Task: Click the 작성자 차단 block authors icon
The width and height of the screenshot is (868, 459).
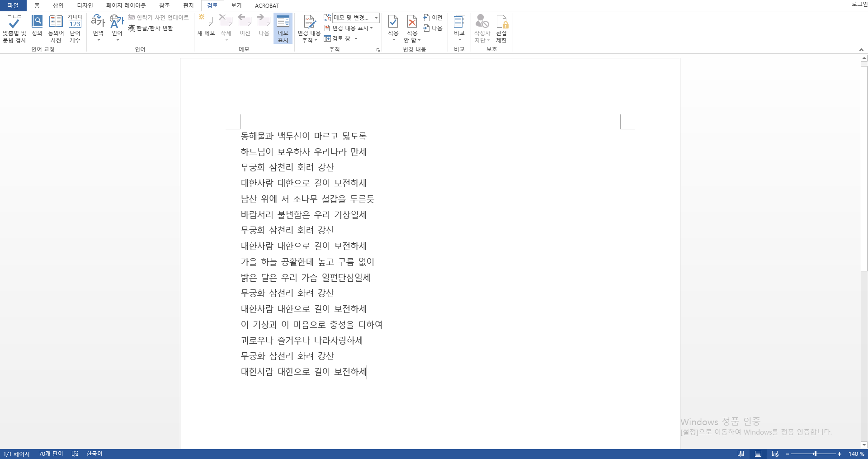Action: click(482, 21)
